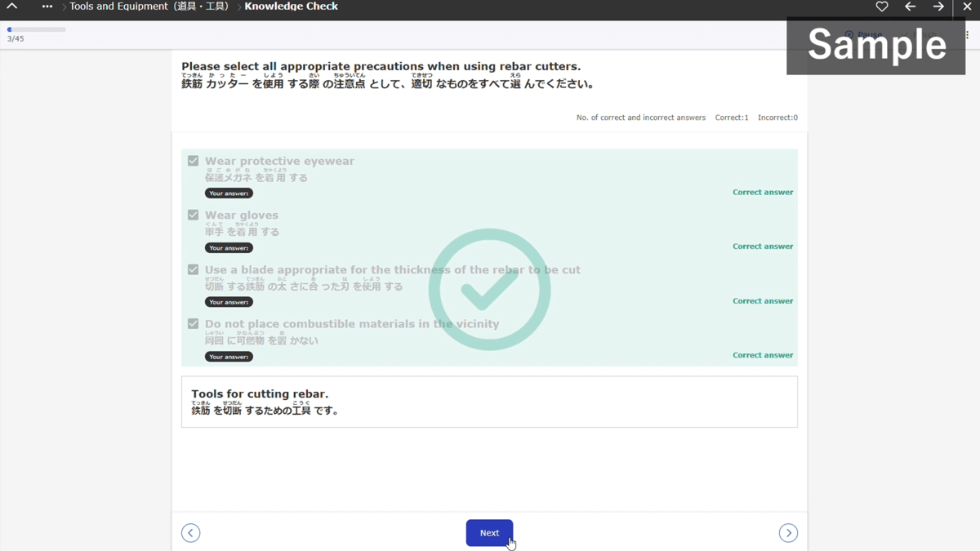This screenshot has width=980, height=551.
Task: Go forward using top-bar right arrow
Action: coord(938,7)
